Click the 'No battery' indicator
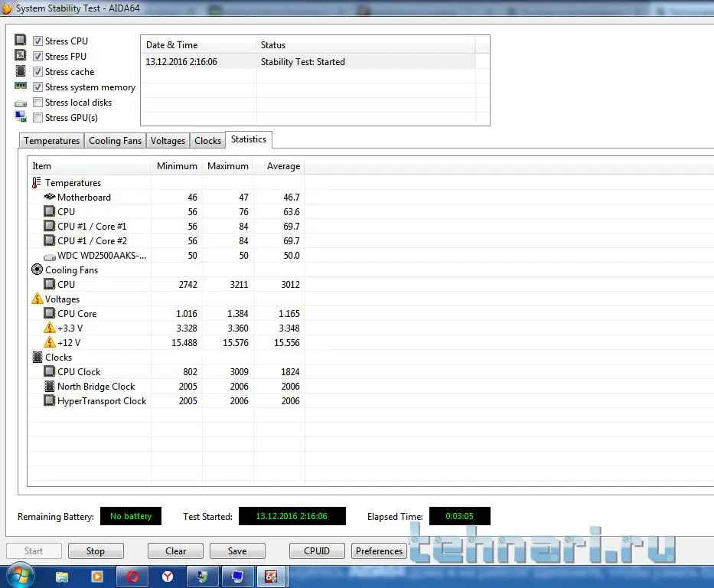The image size is (714, 588). pos(131,516)
